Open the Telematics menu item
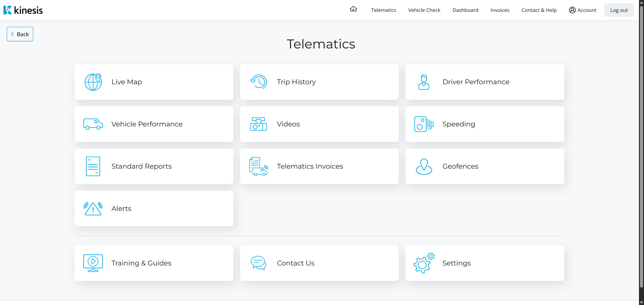Screen dimensions: 644x305 point(383,10)
